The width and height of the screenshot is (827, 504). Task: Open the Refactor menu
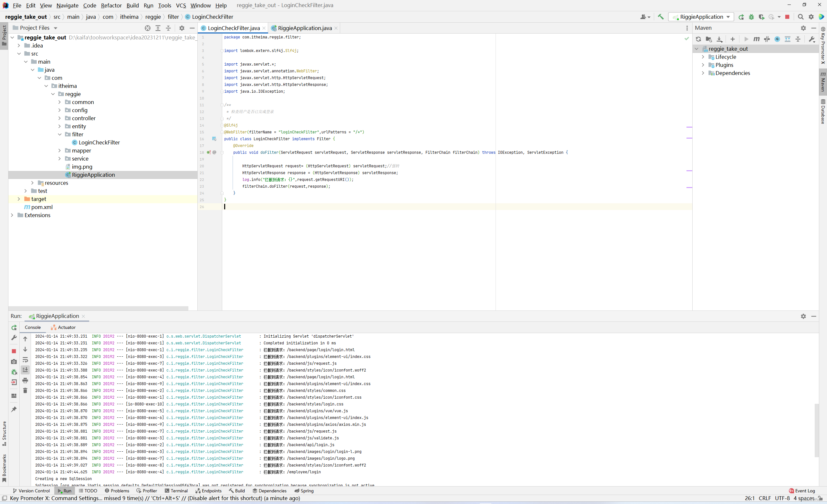click(x=111, y=5)
